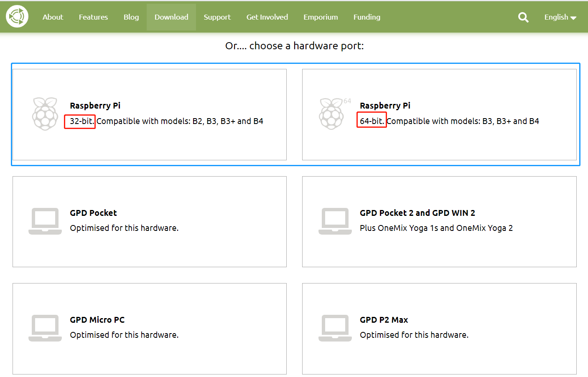Select the Download menu item
This screenshot has height=377, width=588.
(x=171, y=17)
